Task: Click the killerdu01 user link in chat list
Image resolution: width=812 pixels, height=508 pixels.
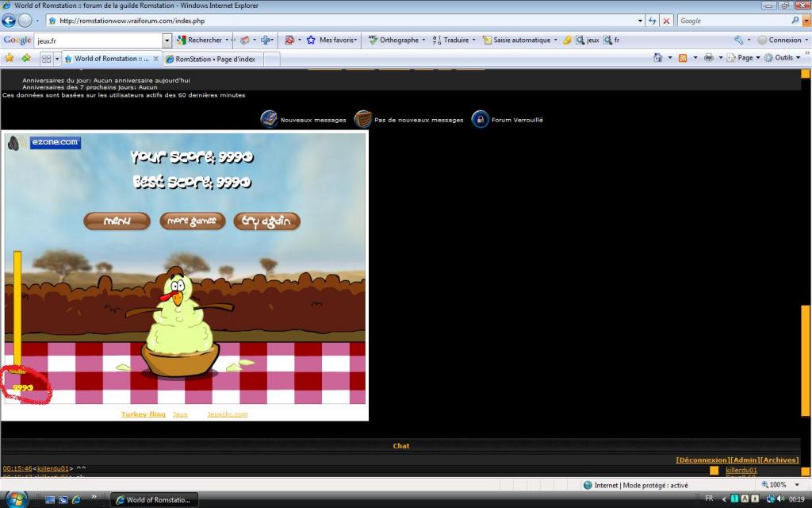Action: tap(741, 470)
